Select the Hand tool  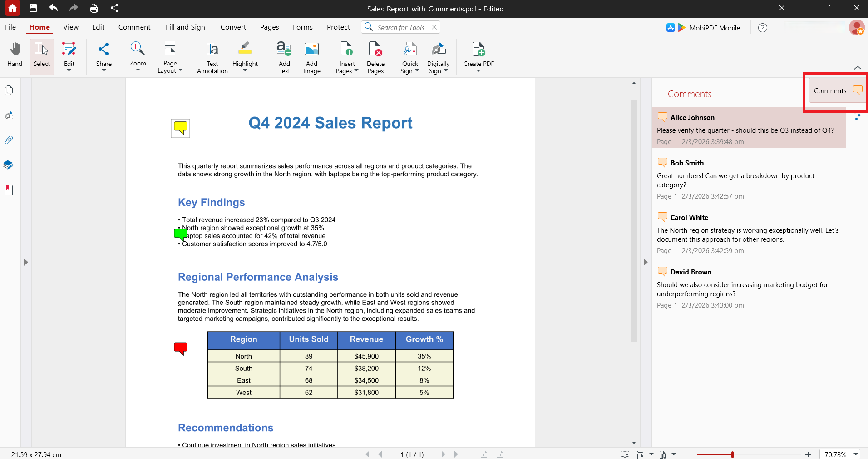click(15, 55)
